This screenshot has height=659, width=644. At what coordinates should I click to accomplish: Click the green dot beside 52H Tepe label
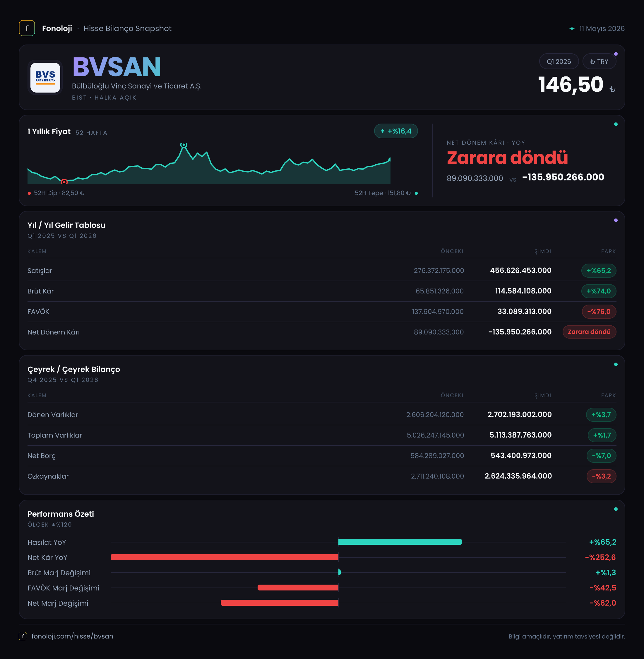416,193
